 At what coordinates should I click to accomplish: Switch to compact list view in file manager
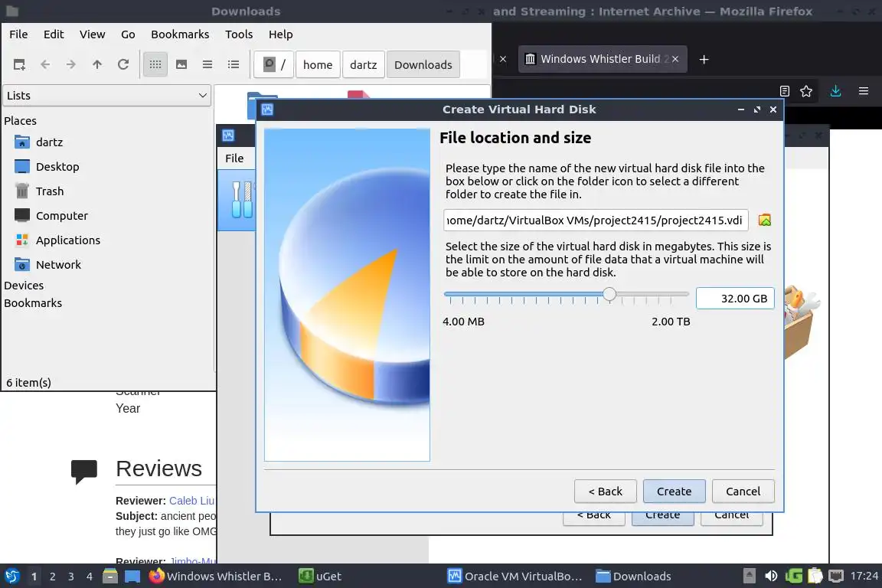click(x=207, y=65)
